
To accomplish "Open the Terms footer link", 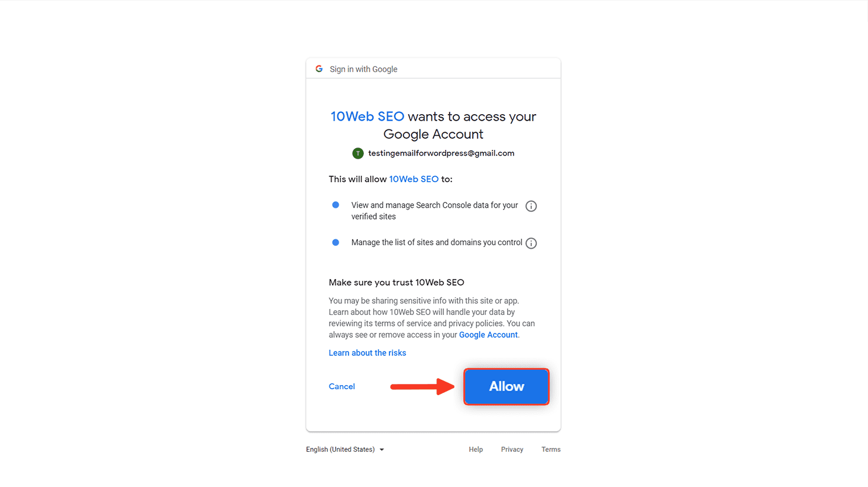I will pos(551,450).
